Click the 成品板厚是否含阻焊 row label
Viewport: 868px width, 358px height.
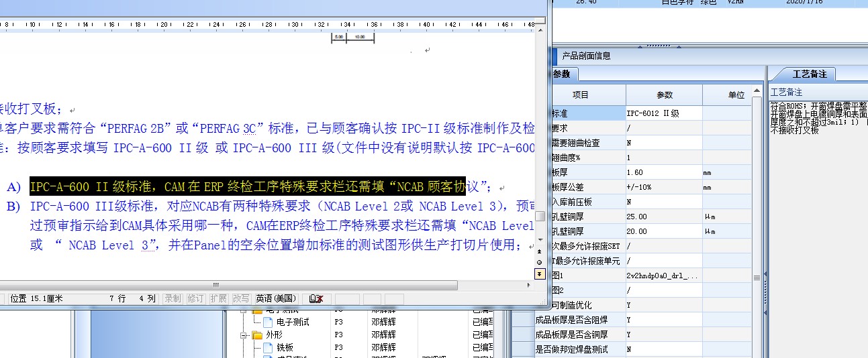(x=573, y=320)
